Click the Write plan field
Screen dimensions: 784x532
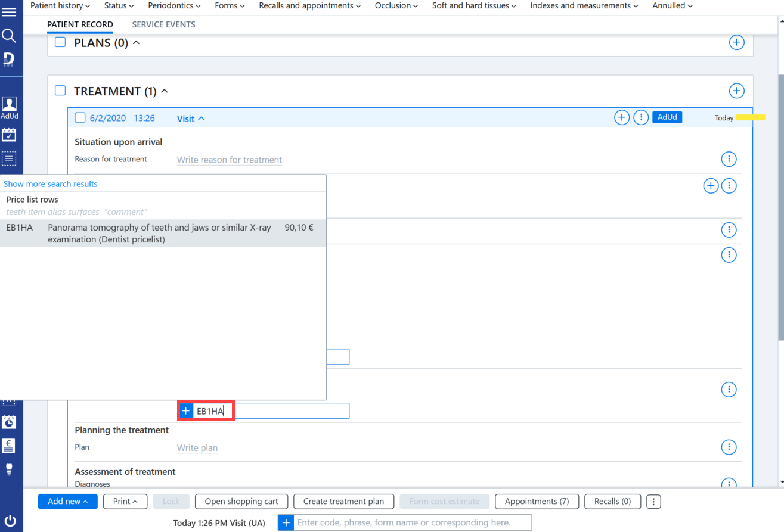[197, 448]
